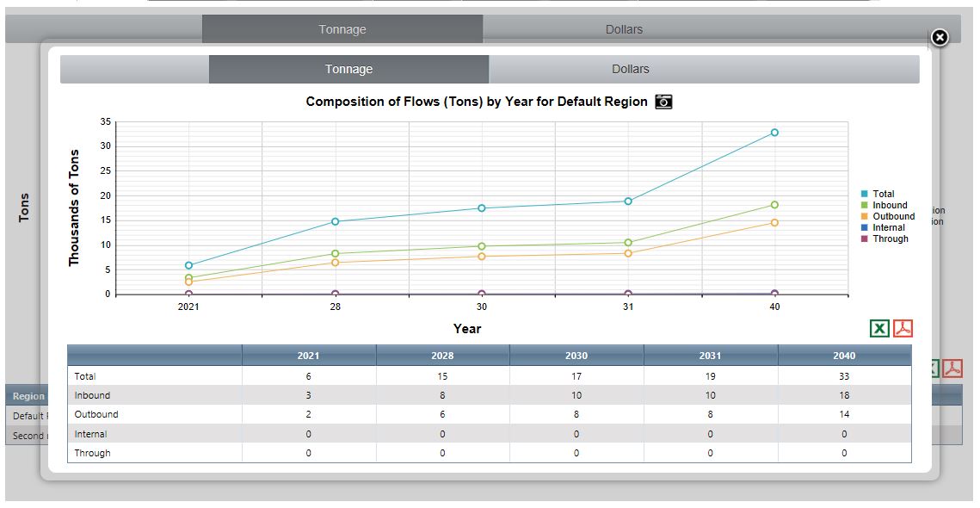Select the Tonnage tab in the dialog
This screenshot has width=980, height=508.
click(348, 68)
